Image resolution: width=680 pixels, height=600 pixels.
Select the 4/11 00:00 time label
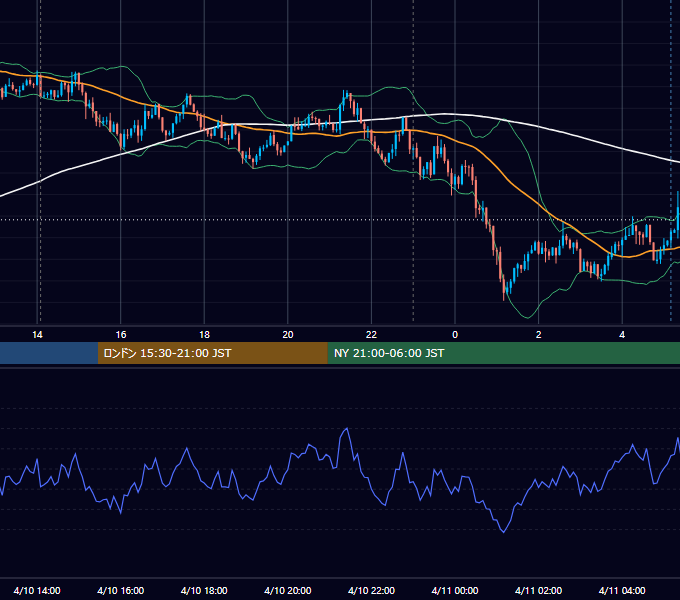click(455, 590)
